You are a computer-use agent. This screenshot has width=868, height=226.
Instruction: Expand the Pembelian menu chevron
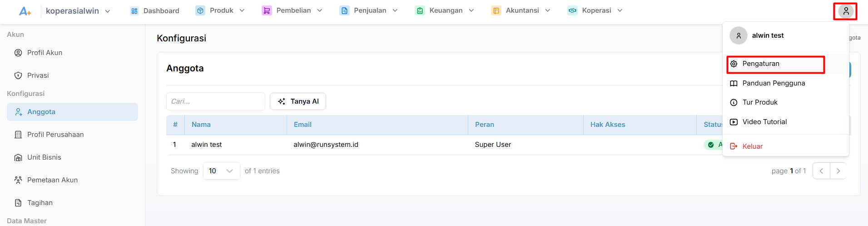[x=320, y=10]
